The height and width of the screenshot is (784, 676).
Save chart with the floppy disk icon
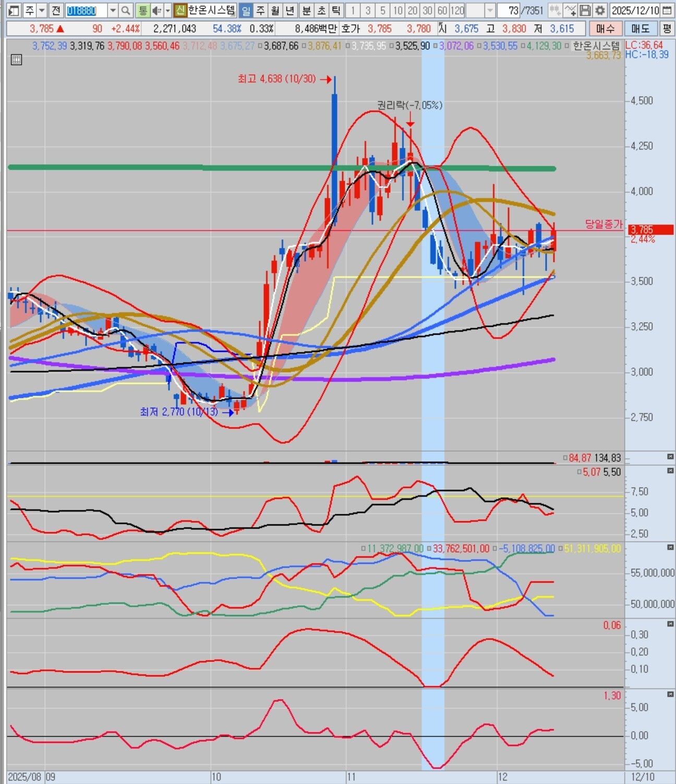pyautogui.click(x=585, y=10)
